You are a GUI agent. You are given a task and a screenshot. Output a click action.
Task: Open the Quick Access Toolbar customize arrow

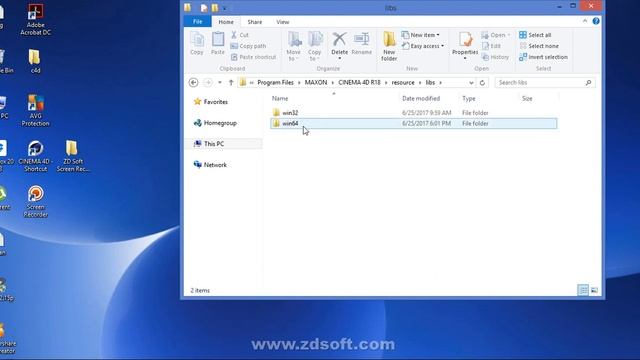click(224, 8)
